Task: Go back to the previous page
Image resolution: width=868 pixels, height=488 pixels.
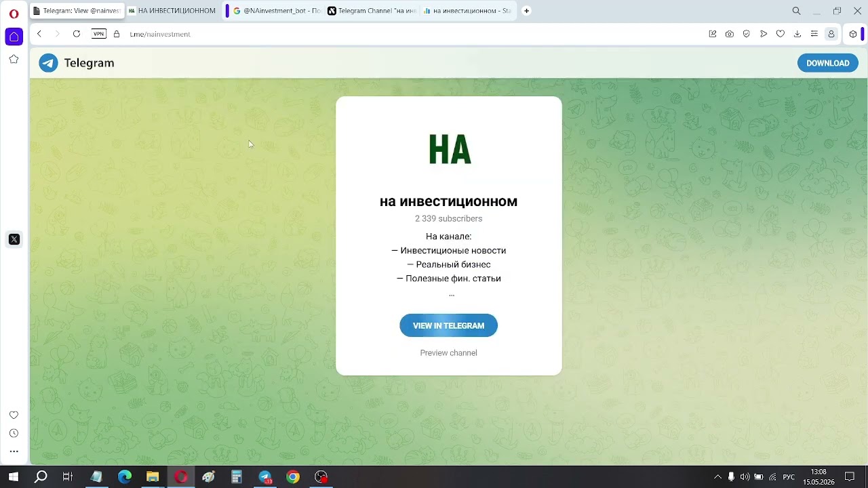Action: point(39,34)
